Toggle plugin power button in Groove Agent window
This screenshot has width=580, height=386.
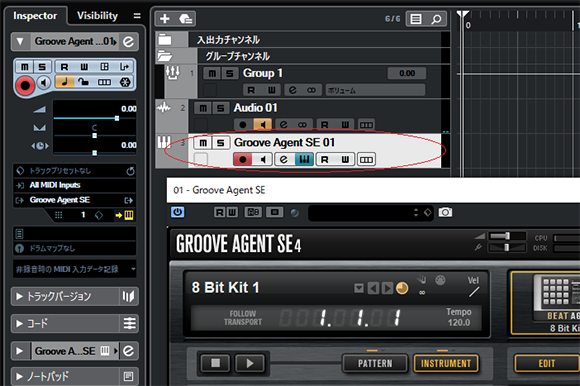[178, 212]
